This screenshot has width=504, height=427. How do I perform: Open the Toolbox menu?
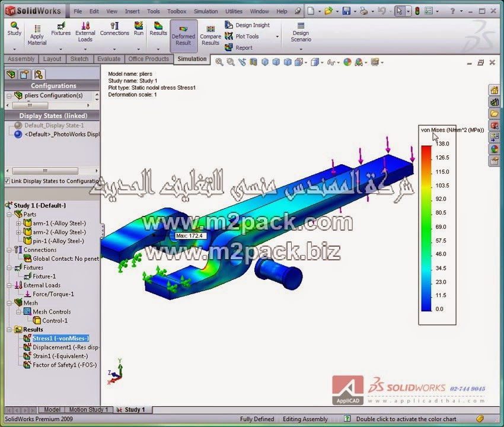coord(177,11)
